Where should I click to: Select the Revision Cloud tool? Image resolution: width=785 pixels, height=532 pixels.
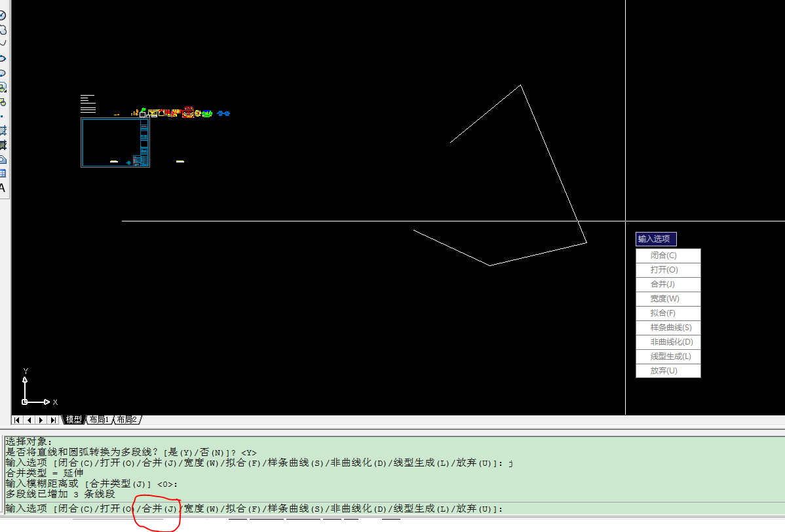2,29
